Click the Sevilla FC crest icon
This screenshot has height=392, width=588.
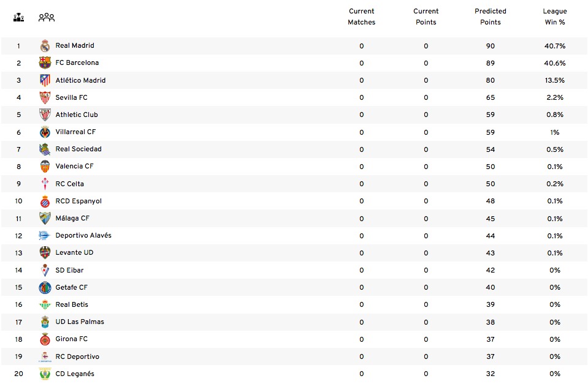click(x=45, y=97)
